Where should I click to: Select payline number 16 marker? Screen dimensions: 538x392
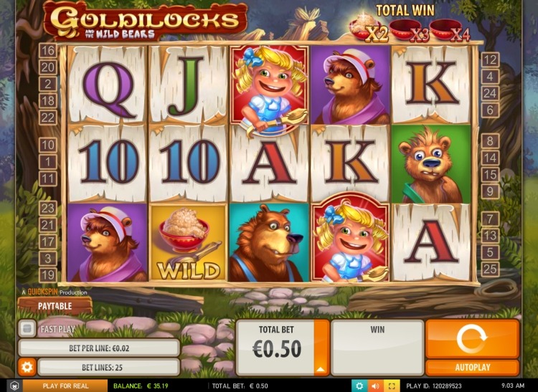tap(47, 51)
